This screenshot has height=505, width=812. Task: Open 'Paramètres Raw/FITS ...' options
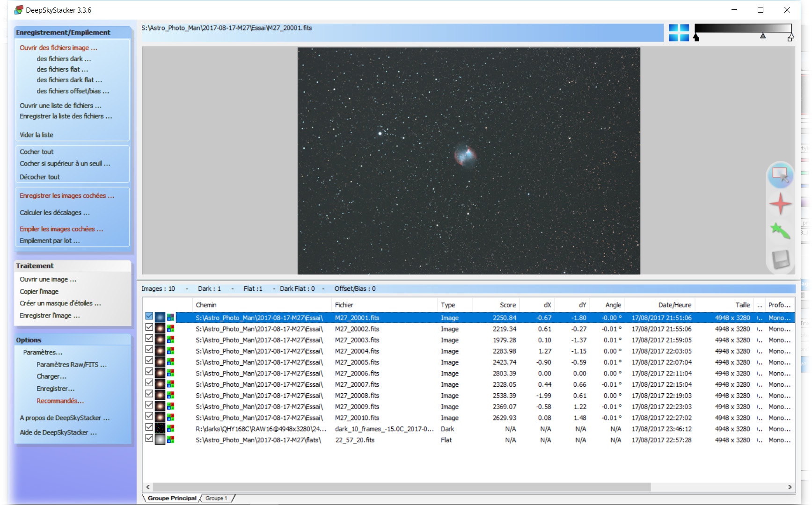pyautogui.click(x=72, y=365)
